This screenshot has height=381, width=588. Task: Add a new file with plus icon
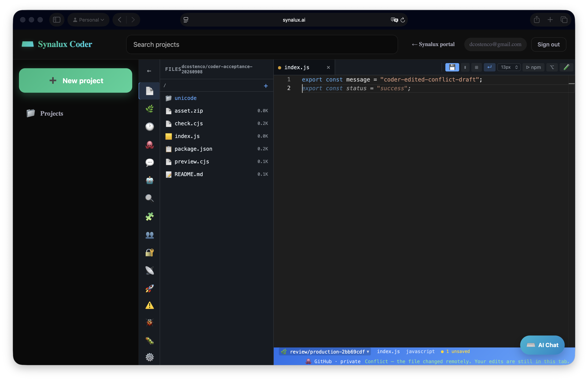coord(266,86)
